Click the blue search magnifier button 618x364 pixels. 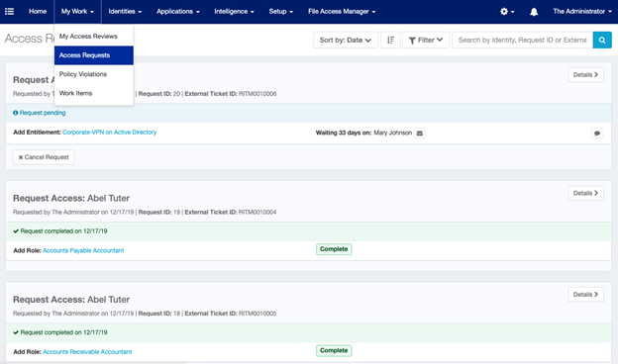(x=602, y=41)
